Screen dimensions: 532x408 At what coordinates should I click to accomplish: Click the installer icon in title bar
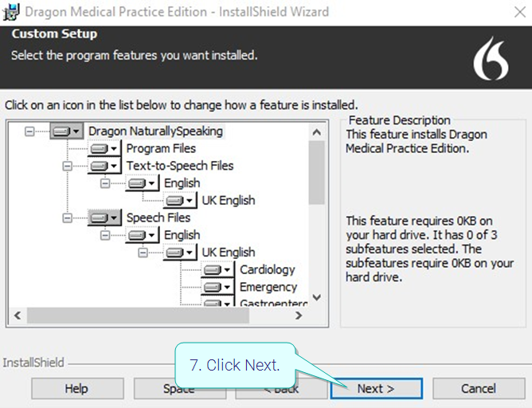click(11, 12)
